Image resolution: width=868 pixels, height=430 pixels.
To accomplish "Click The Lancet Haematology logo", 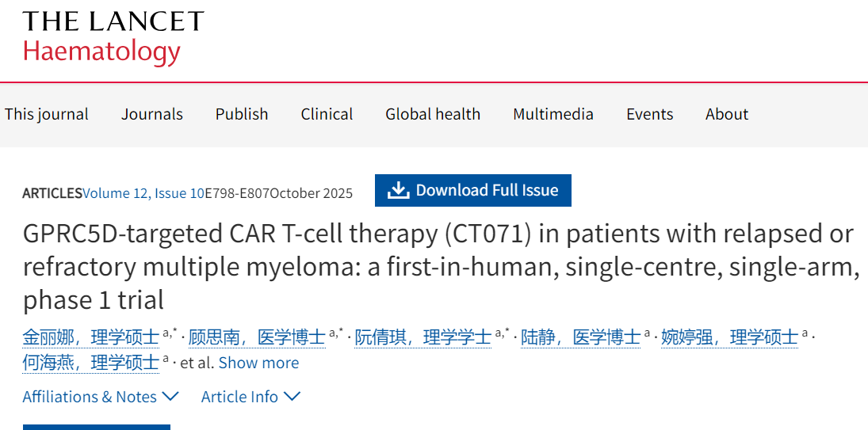I will click(113, 37).
